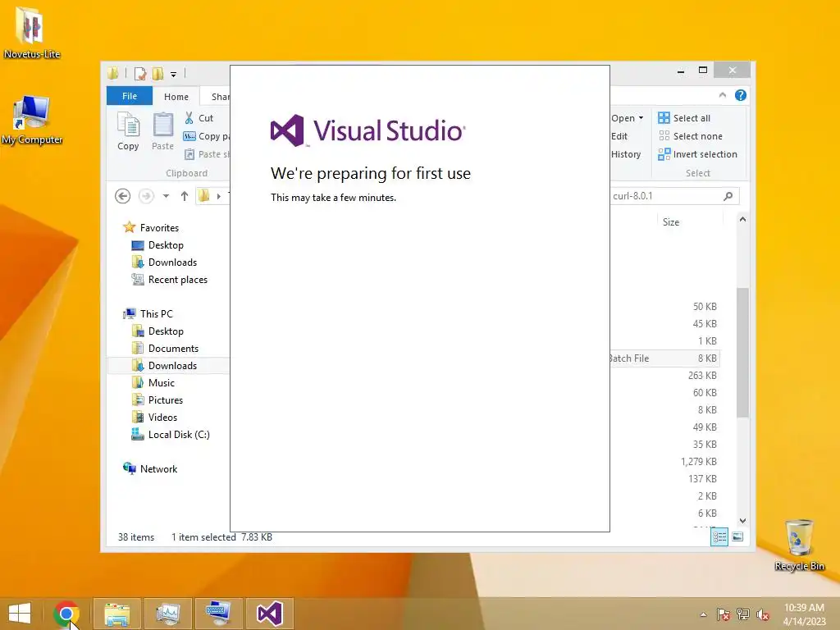This screenshot has height=630, width=840.
Task: Click Select none in ribbon
Action: point(690,136)
